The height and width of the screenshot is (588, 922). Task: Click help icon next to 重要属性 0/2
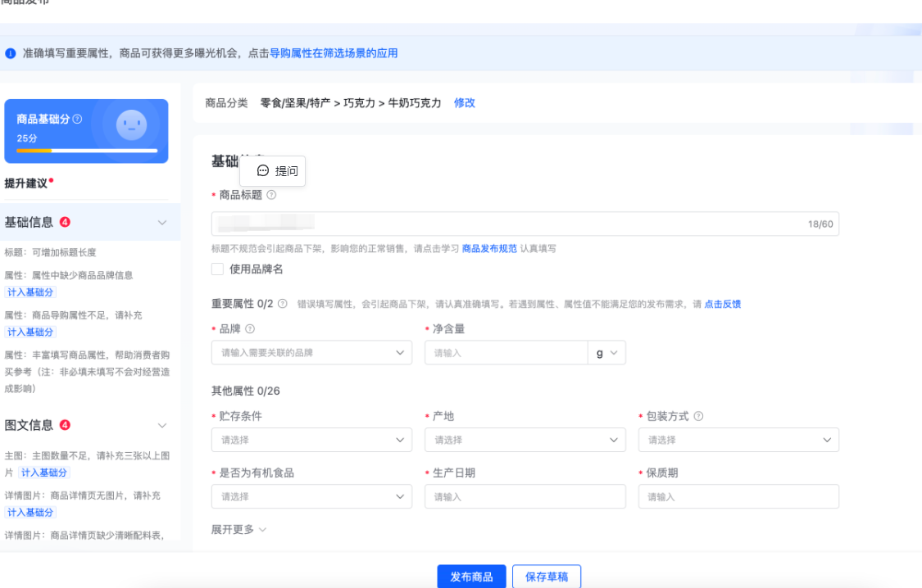click(282, 304)
